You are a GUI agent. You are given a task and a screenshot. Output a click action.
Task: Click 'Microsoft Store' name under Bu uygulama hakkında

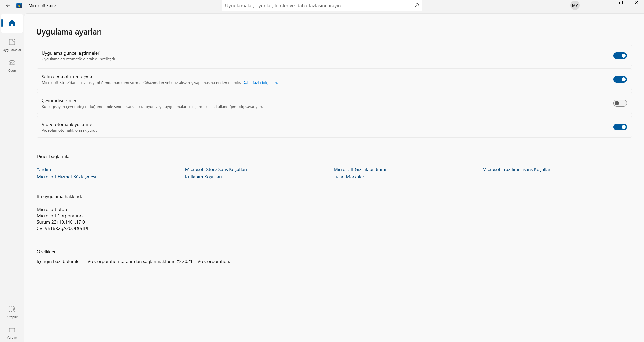tap(53, 209)
